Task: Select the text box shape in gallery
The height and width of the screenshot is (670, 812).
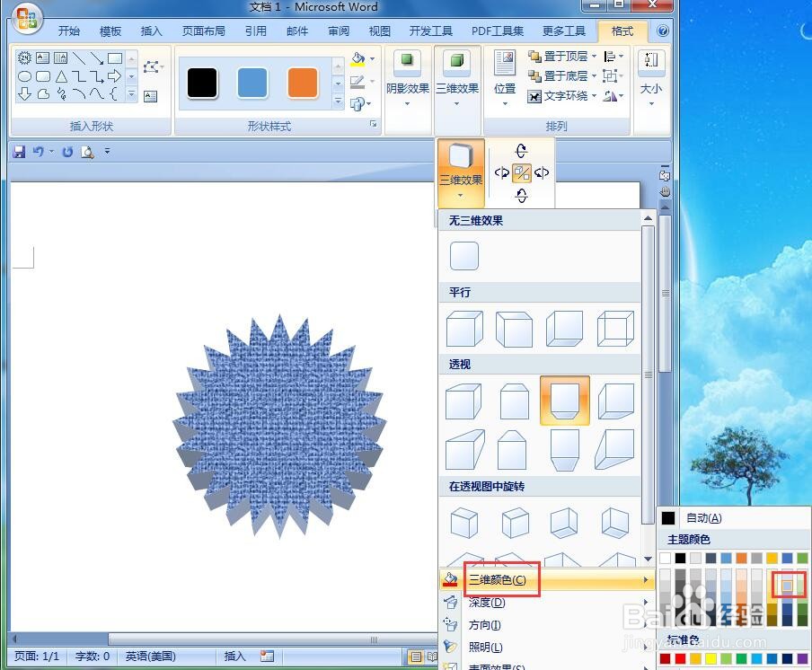Action: tap(42, 57)
